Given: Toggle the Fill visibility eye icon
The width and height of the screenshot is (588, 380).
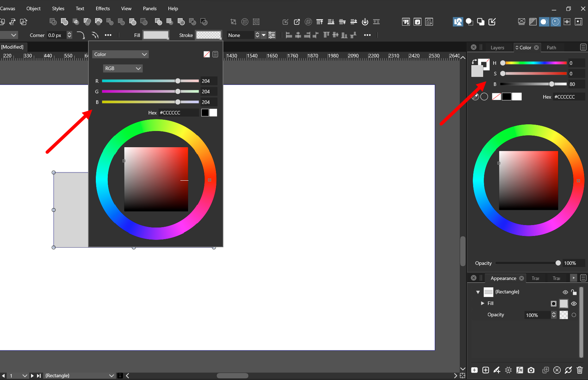Looking at the screenshot, I should coord(574,304).
